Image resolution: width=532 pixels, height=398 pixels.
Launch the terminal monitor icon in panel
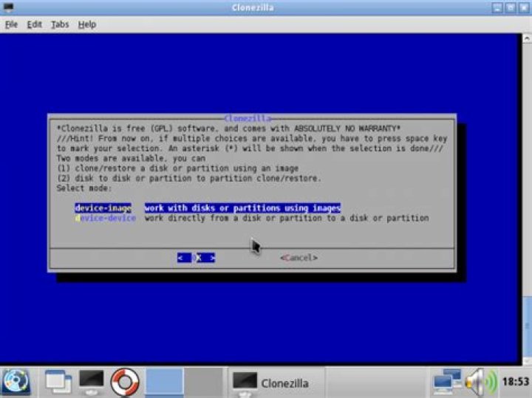[x=92, y=382]
